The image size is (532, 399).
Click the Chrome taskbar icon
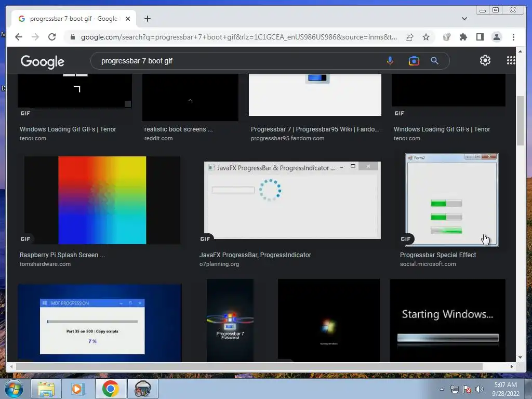pyautogui.click(x=110, y=389)
